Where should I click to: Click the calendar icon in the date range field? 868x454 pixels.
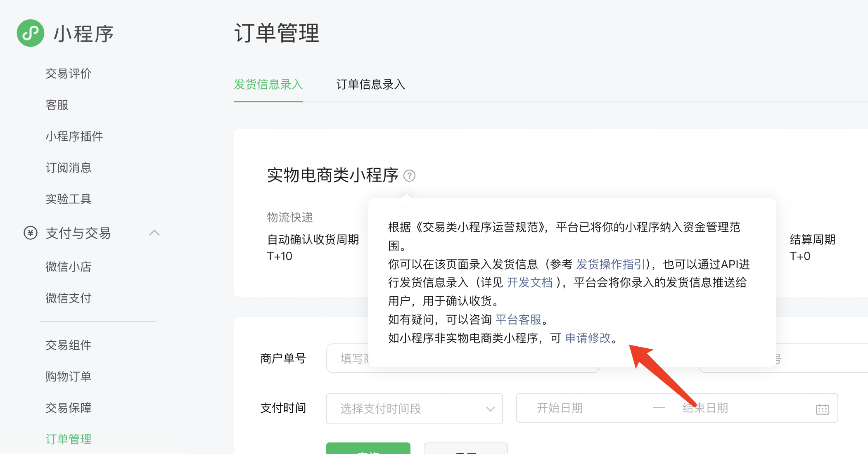coord(822,409)
